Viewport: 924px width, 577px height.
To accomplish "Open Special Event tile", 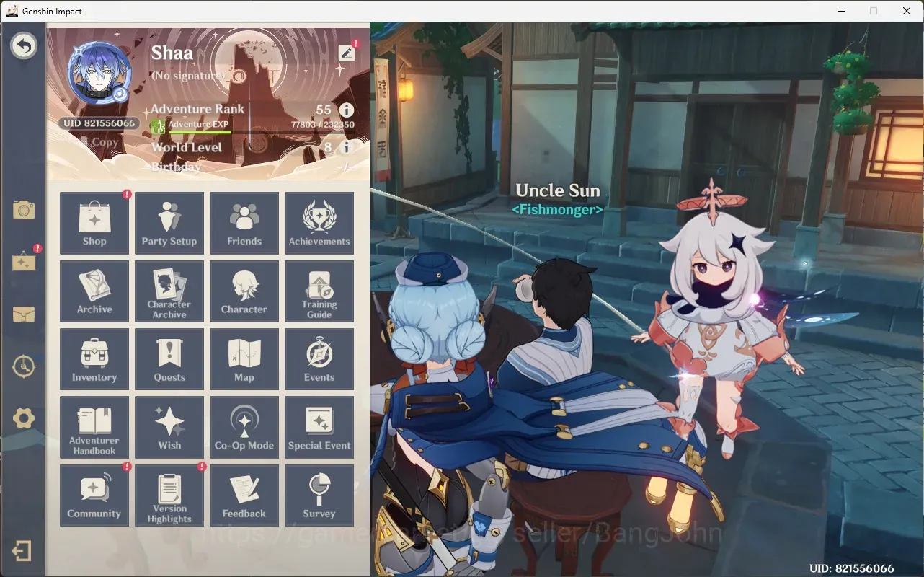I will click(x=319, y=427).
